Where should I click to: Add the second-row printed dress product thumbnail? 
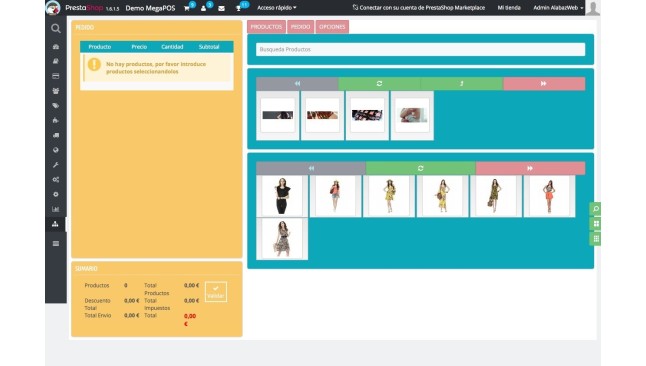coord(282,239)
